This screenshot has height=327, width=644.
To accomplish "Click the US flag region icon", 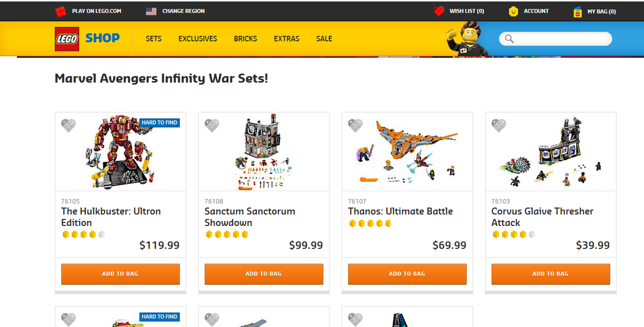I will pos(151,11).
